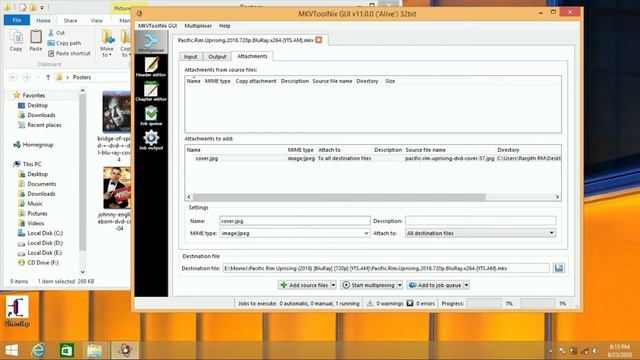Open the desktop shortcut icon near the Start button

(17, 311)
